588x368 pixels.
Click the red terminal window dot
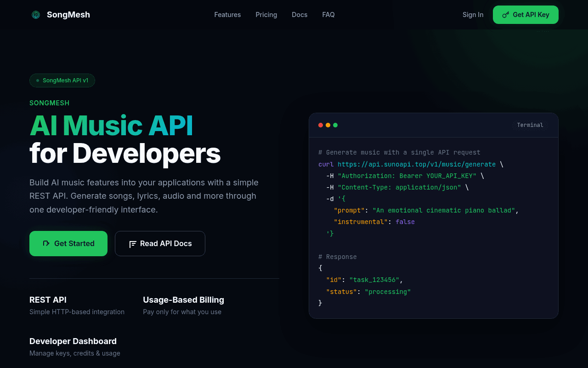pyautogui.click(x=321, y=125)
